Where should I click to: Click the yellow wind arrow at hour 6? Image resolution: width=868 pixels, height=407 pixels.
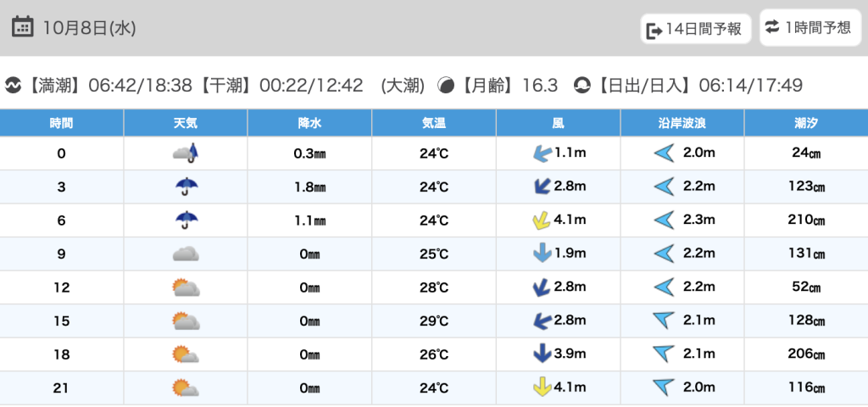(x=541, y=220)
